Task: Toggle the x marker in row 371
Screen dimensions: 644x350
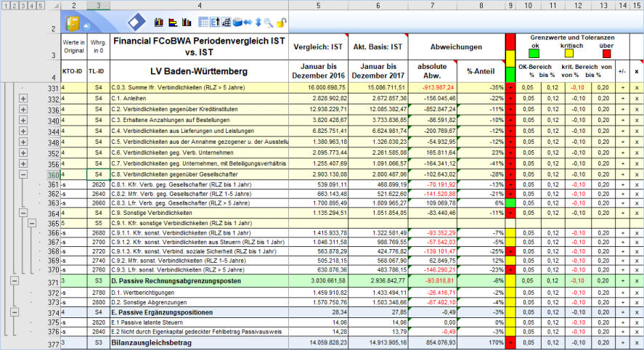Action: pyautogui.click(x=636, y=280)
